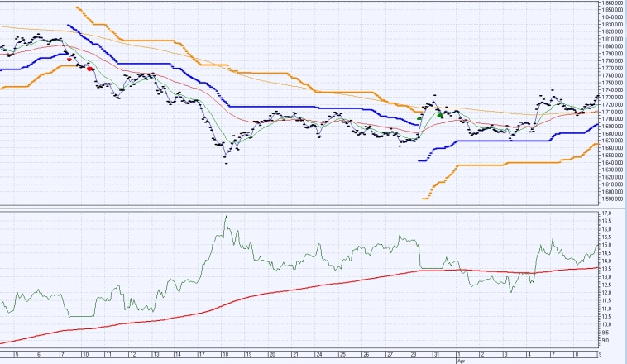
Task: Click date label "1" above Apr
Action: tap(459, 354)
